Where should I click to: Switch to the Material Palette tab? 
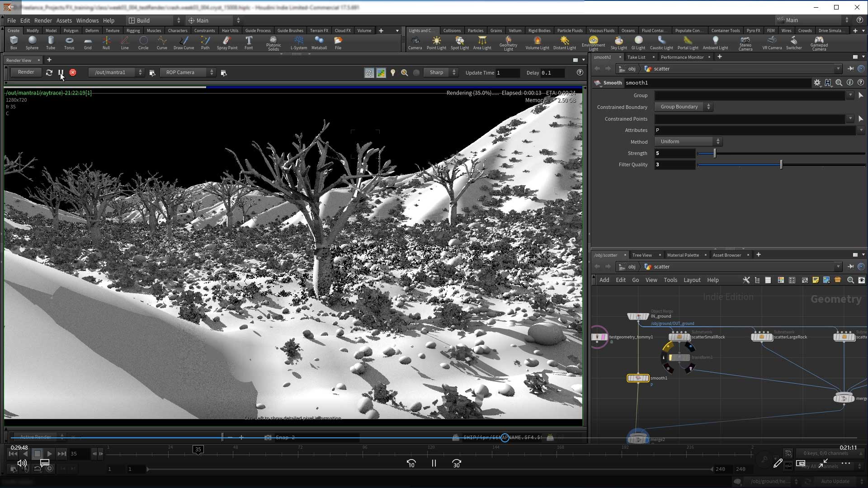[683, 255]
